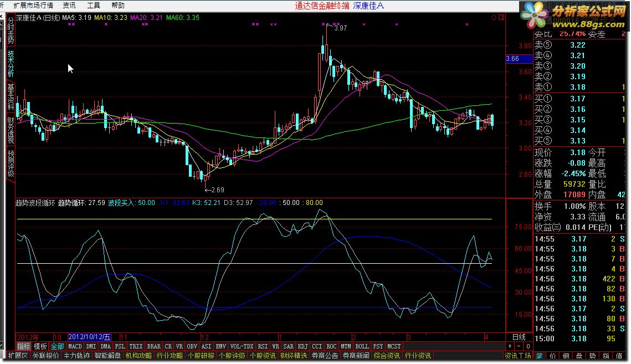The height and width of the screenshot is (364, 631).
Task: Switch the indicator to CCI
Action: pos(317,346)
